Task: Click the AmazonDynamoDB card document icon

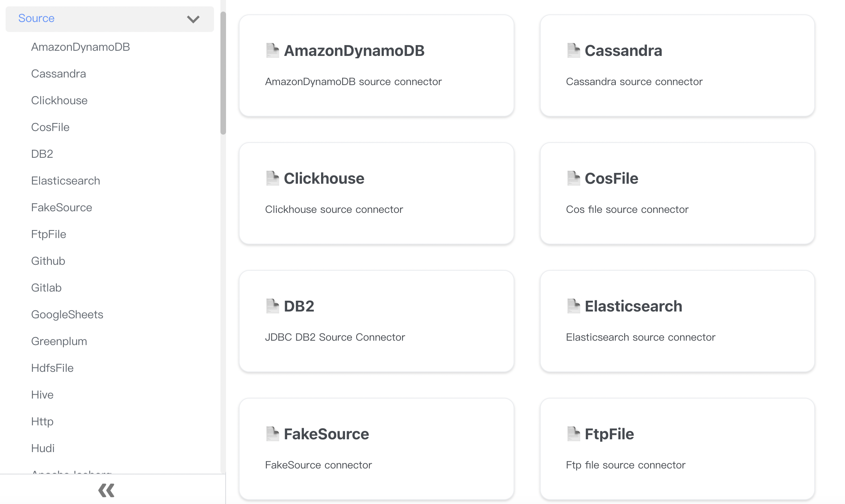Action: click(x=272, y=50)
